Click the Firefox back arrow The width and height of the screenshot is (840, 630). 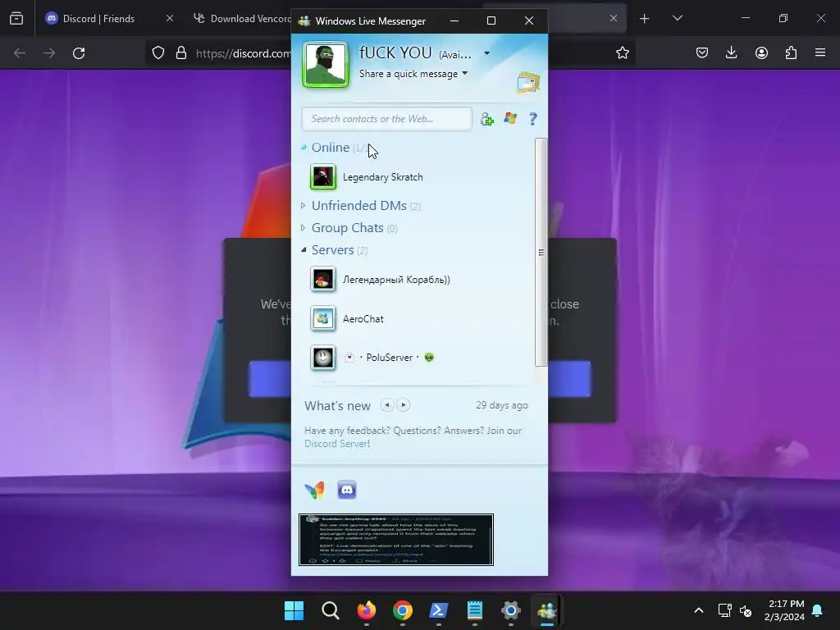click(x=20, y=53)
